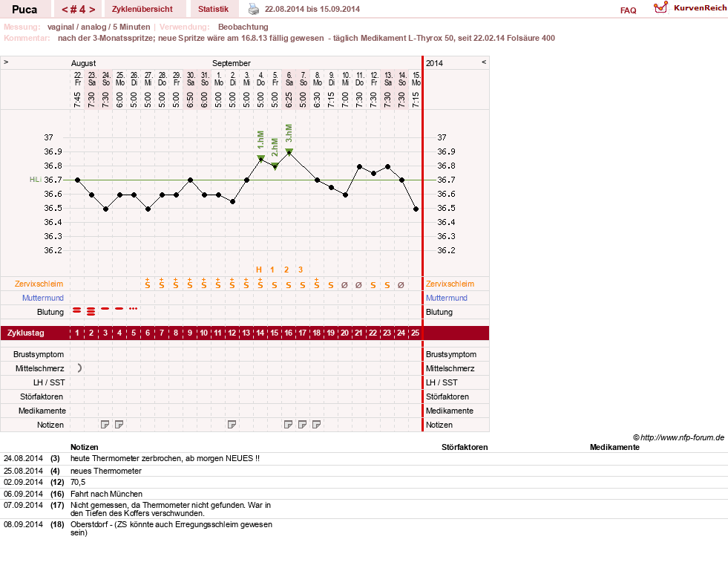This screenshot has height=571, width=728.
Task: Click the temperature point on cycle day 9
Action: [x=191, y=180]
